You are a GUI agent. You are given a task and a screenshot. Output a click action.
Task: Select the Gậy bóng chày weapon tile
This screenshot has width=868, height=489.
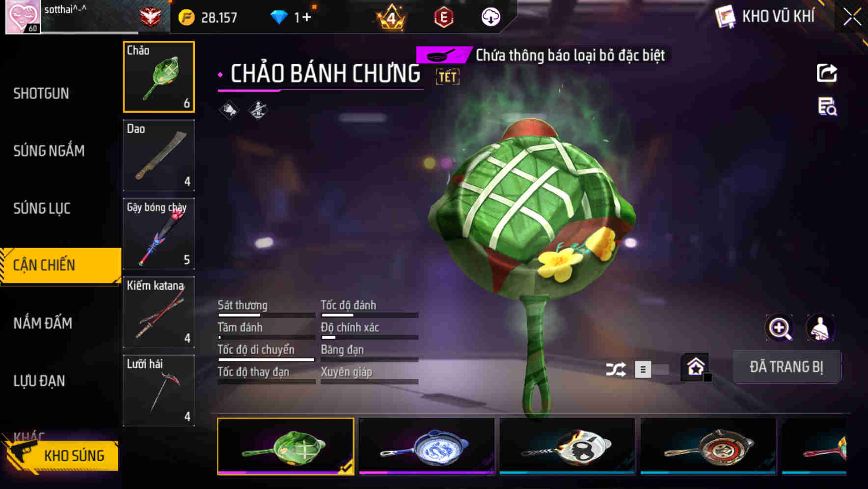159,234
